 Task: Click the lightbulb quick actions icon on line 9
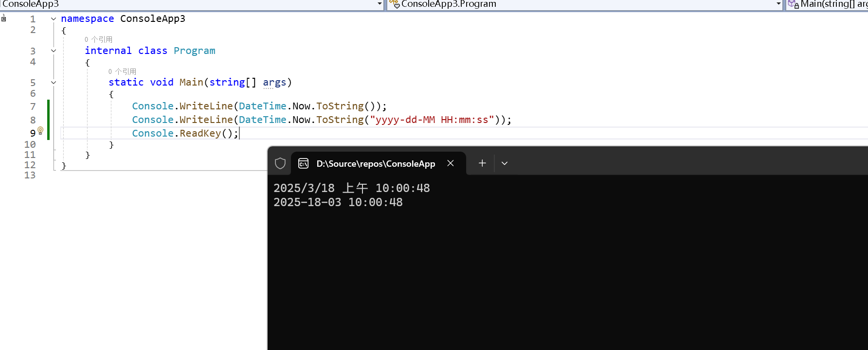click(x=40, y=130)
